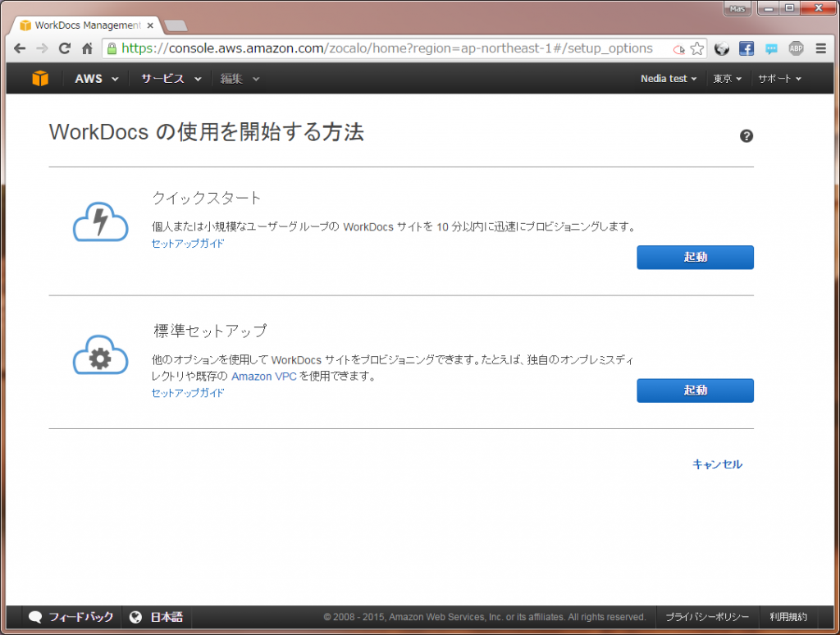840x635 pixels.
Task: Open the Nedia test account dropdown
Action: pyautogui.click(x=669, y=79)
